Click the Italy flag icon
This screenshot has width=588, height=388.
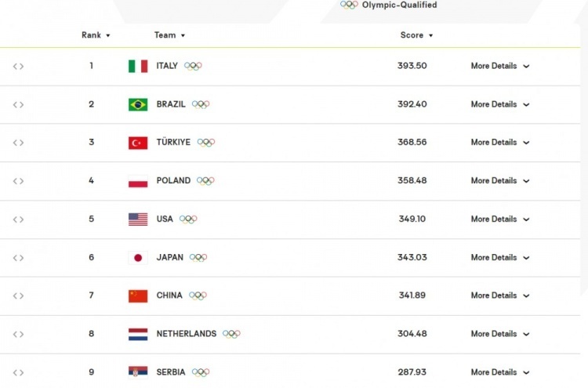(x=138, y=66)
